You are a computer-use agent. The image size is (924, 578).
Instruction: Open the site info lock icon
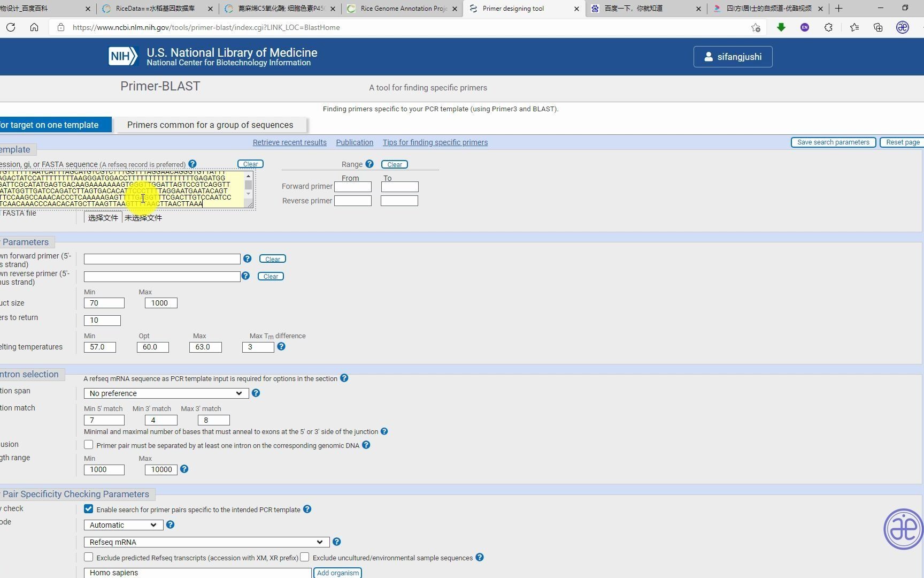[x=60, y=27]
